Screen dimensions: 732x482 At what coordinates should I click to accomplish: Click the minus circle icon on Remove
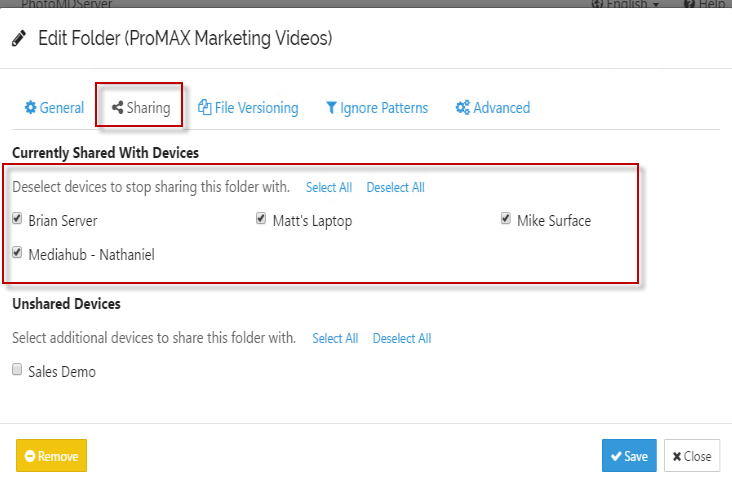(x=30, y=456)
